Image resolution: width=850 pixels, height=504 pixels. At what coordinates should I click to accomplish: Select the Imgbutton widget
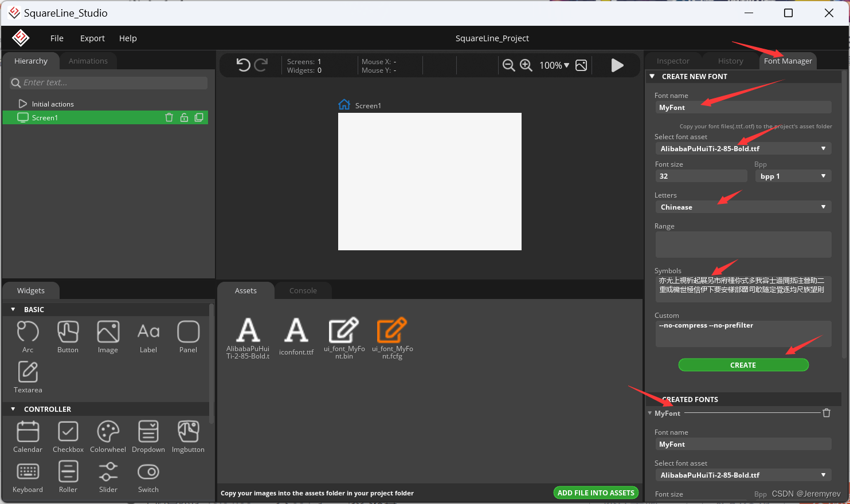coord(188,436)
